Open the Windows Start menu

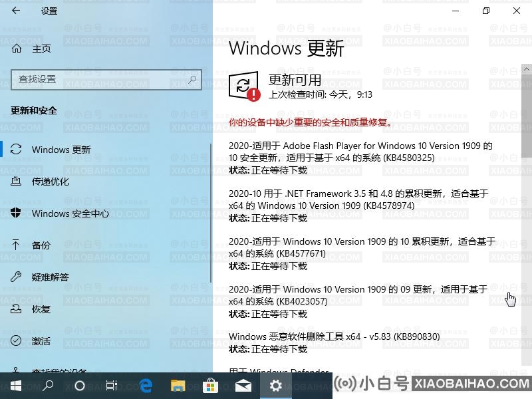pyautogui.click(x=15, y=386)
